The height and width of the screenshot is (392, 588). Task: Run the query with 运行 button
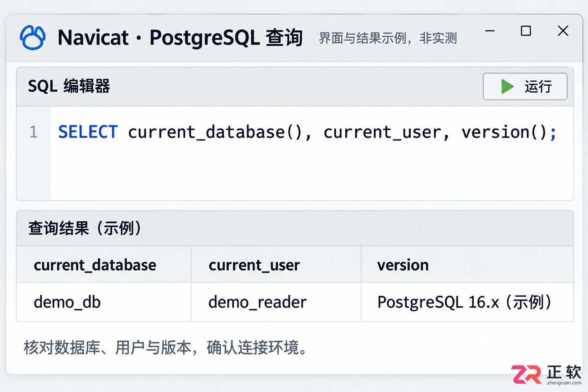[x=525, y=87]
